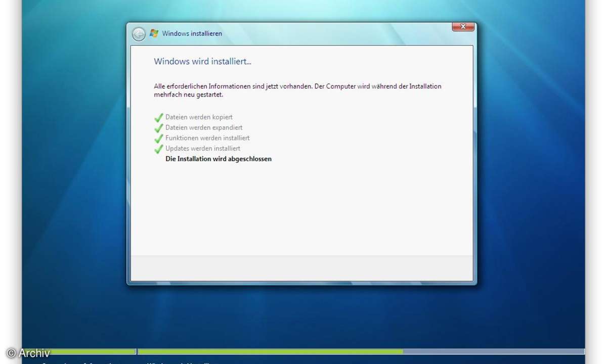This screenshot has height=364, width=607.
Task: Click the back arrow button in the installer
Action: 139,34
